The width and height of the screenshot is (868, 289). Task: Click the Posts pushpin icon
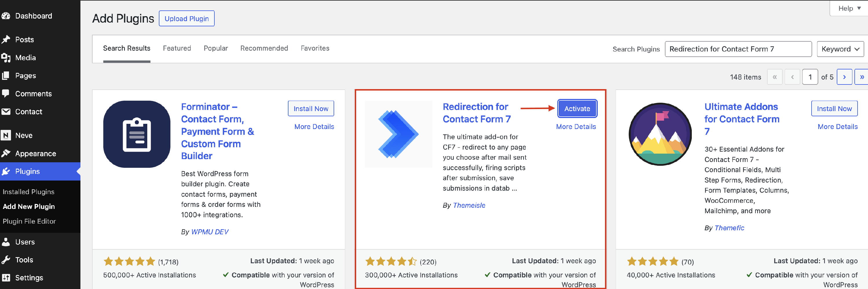pyautogui.click(x=6, y=39)
